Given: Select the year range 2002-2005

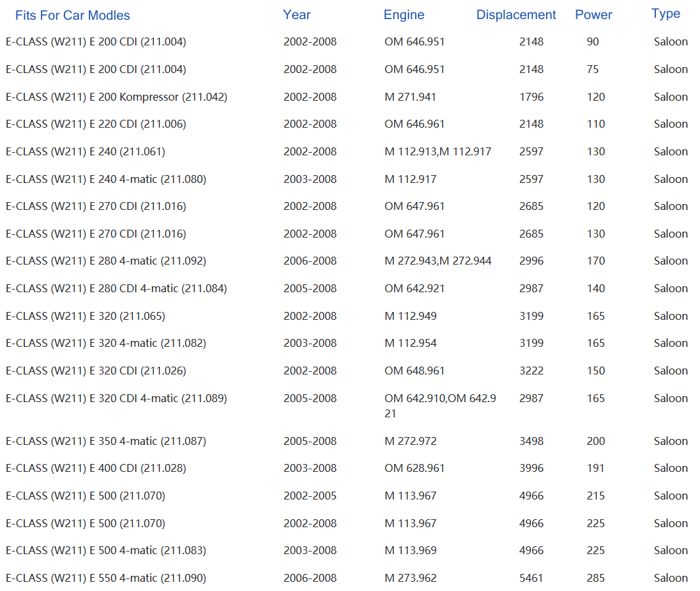Looking at the screenshot, I should (310, 496).
